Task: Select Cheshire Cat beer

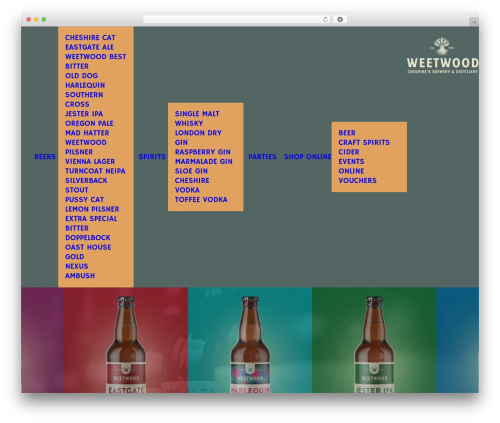Action: [90, 38]
